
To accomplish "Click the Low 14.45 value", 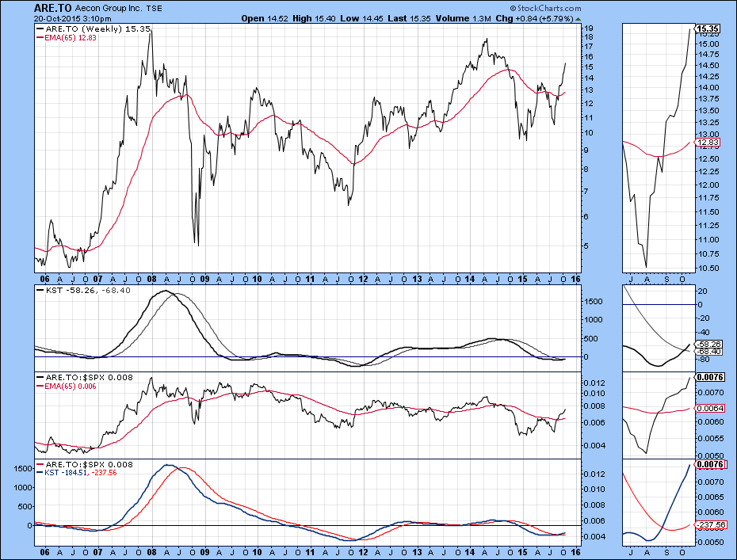I will 362,18.
